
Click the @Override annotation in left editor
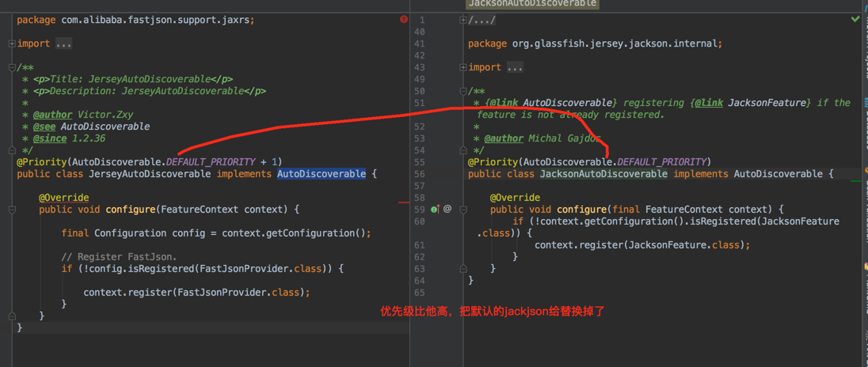(63, 197)
